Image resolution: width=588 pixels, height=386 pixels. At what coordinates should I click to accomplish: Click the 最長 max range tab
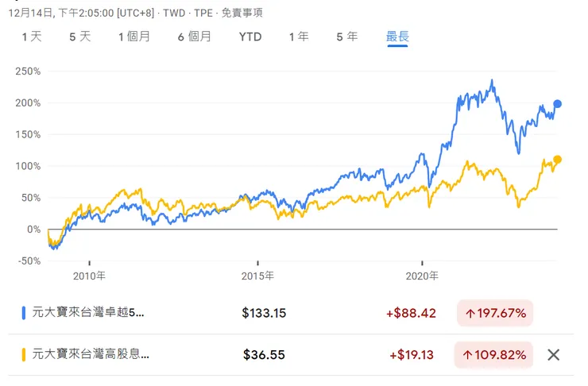tap(397, 37)
